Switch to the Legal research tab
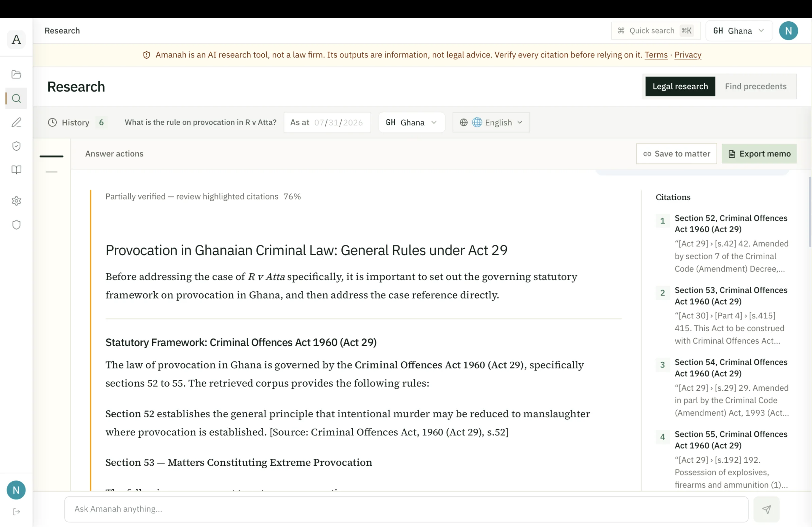 point(680,87)
